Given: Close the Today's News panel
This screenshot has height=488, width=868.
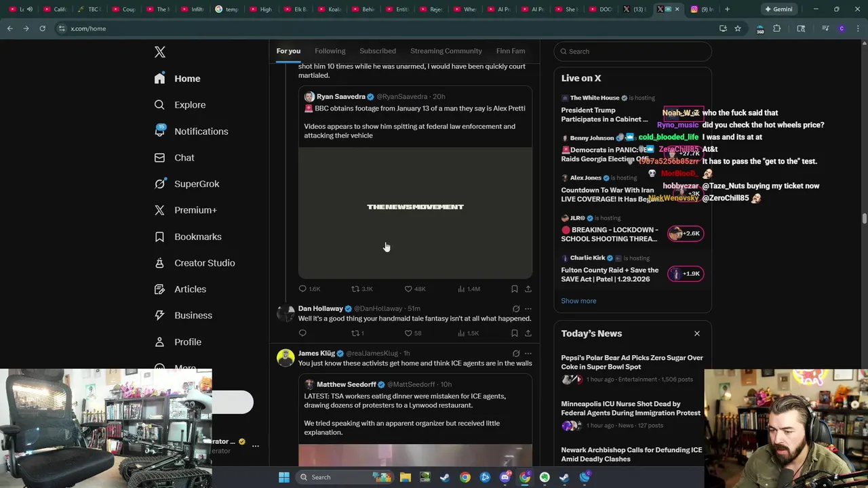Looking at the screenshot, I should (x=696, y=333).
